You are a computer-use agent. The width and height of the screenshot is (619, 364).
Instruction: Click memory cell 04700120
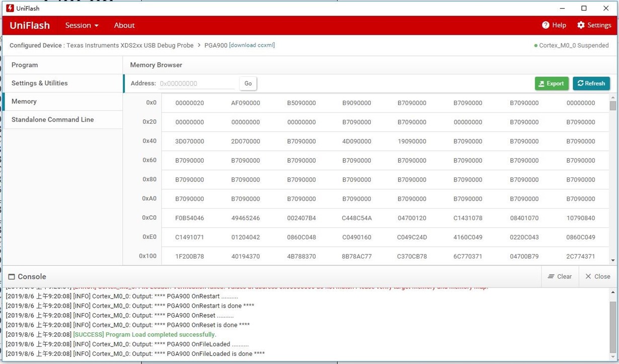click(412, 218)
